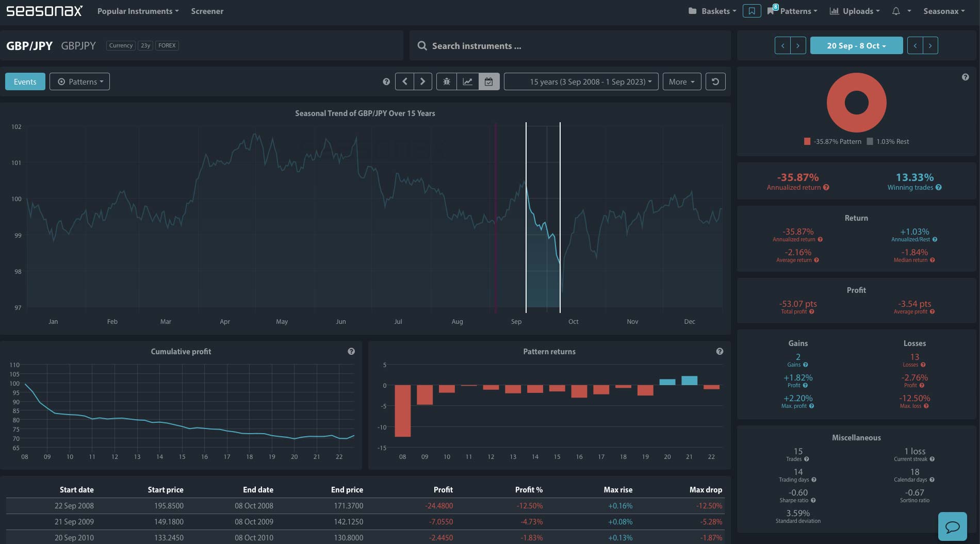Click the help icon above donut chart

(965, 77)
